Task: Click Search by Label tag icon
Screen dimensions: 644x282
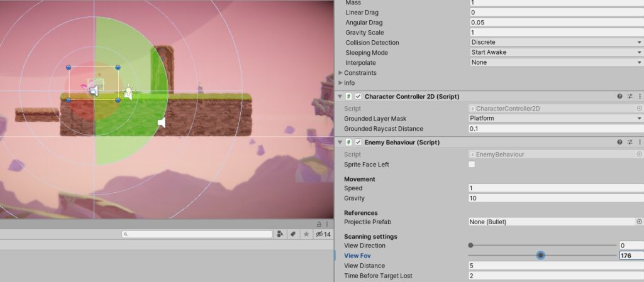Action: [292, 234]
